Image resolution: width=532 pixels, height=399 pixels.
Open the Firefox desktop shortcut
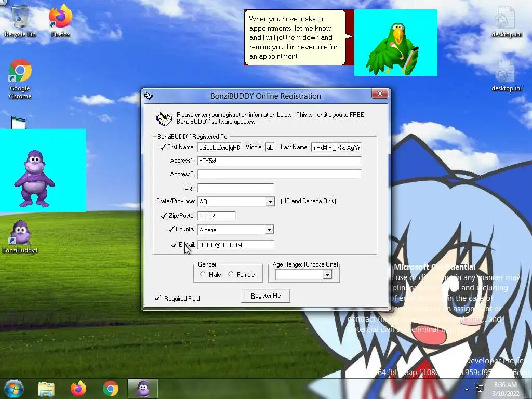60,20
